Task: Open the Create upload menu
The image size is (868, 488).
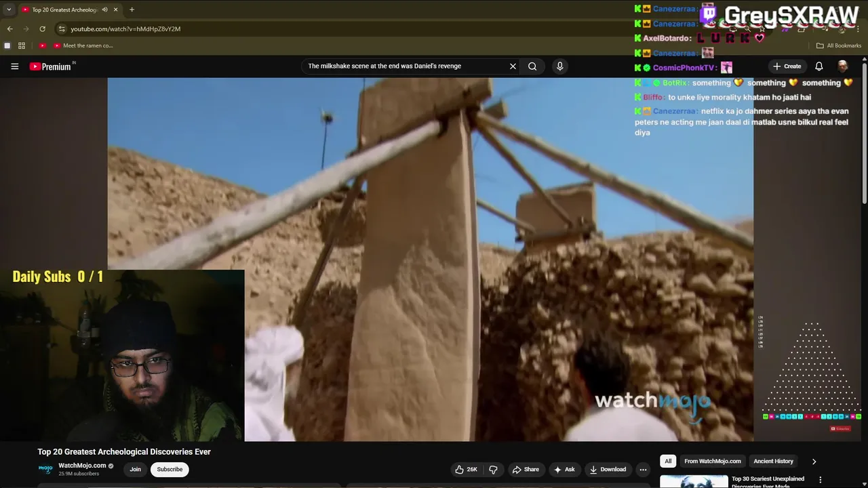Action: pos(787,66)
